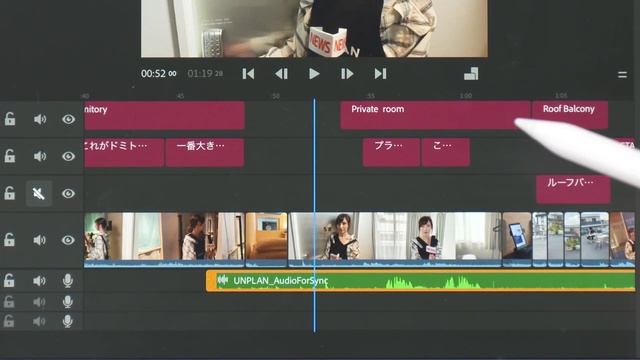640x360 pixels.
Task: Toggle lock on the Japanese subtitle track
Action: click(x=10, y=156)
